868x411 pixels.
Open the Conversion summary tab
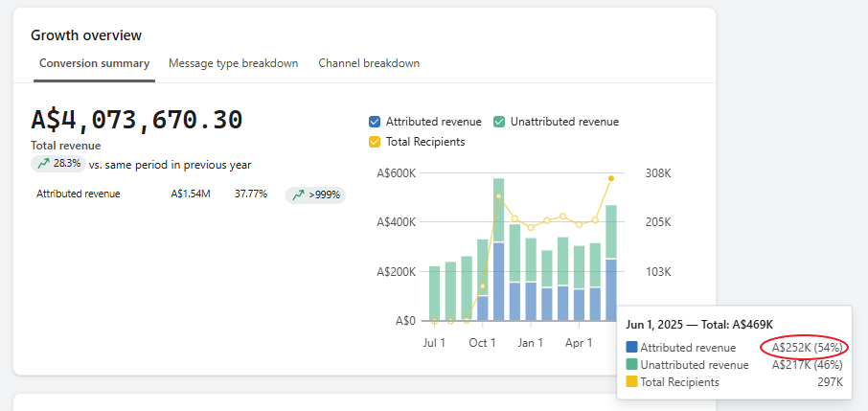[94, 63]
